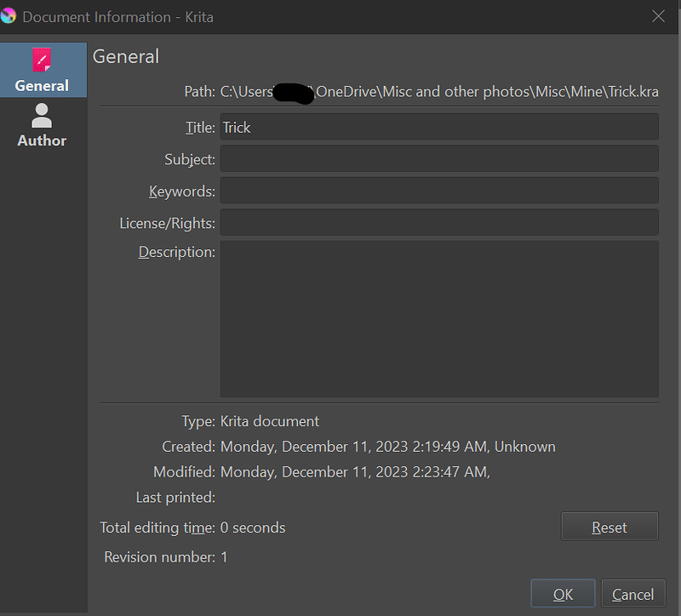
Task: Click the 'License/Rights:' field label
Action: coord(167,223)
